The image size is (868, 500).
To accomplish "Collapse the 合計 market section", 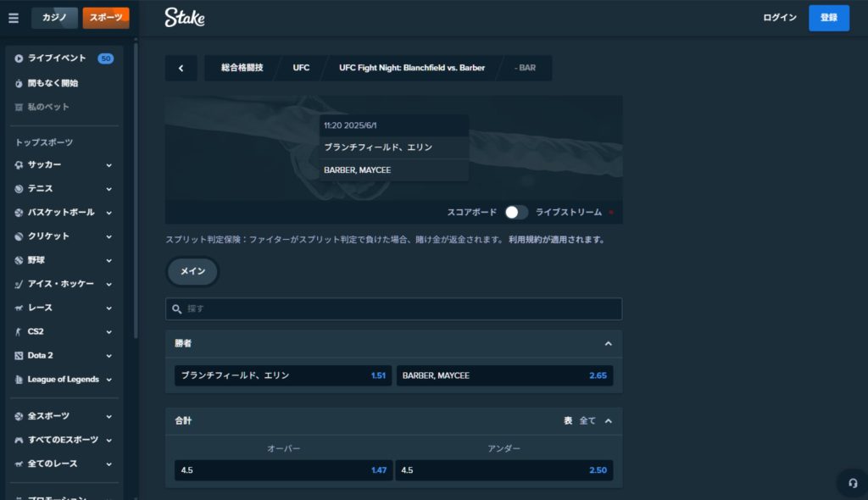I will (609, 421).
